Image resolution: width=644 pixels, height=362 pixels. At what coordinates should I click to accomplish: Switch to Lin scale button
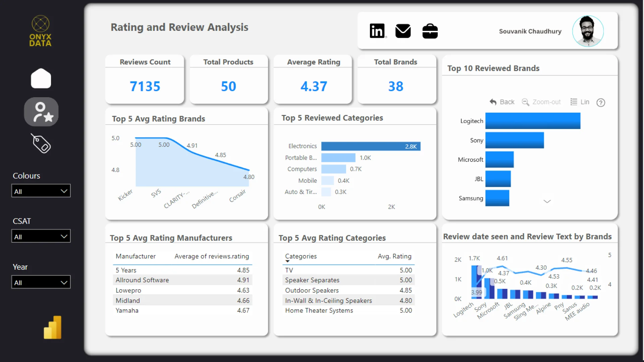(580, 102)
